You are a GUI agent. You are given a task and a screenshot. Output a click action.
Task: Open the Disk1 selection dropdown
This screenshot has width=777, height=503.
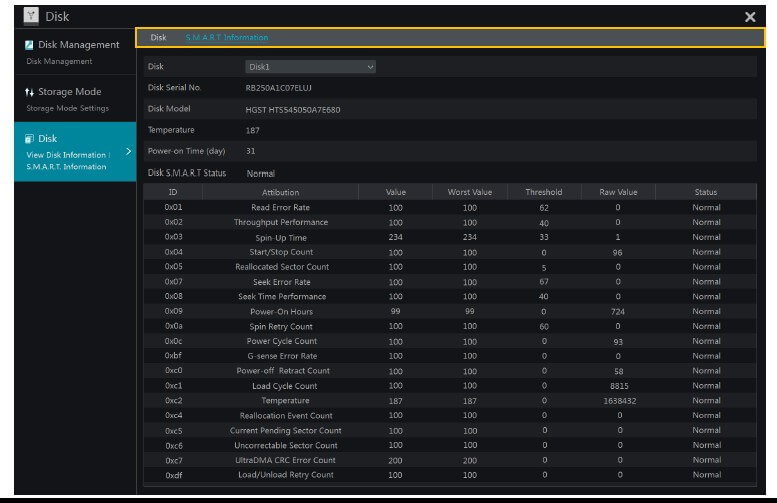(310, 67)
